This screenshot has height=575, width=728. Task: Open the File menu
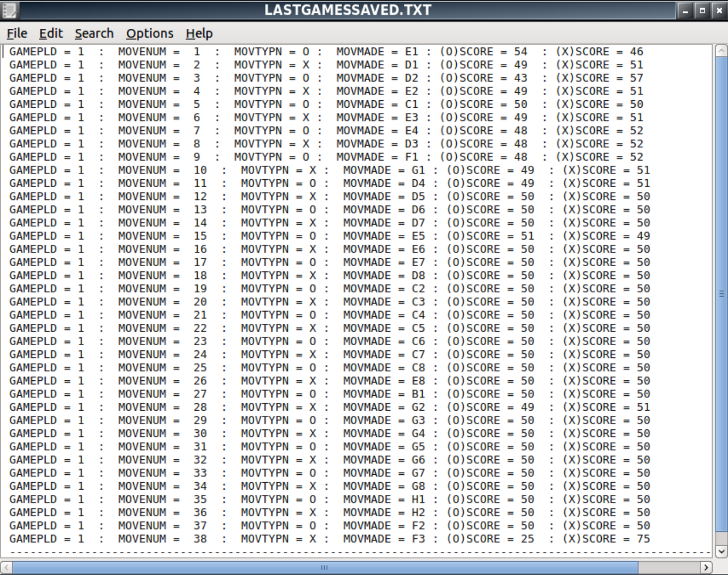click(x=17, y=33)
